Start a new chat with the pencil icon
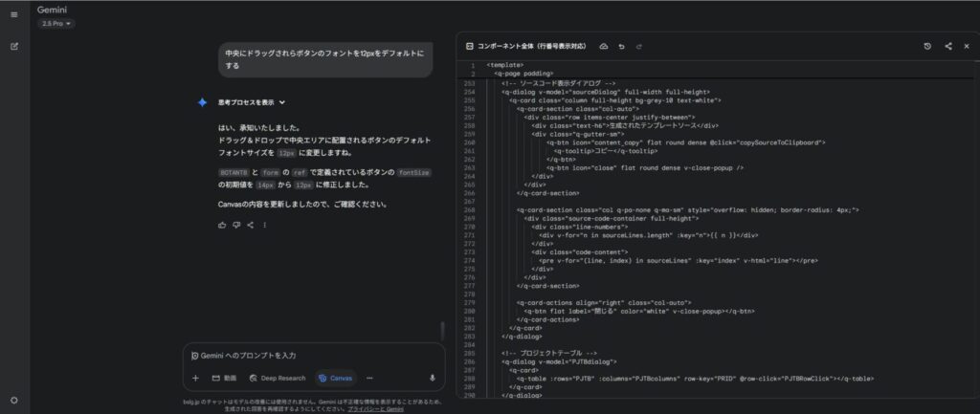 [x=13, y=46]
